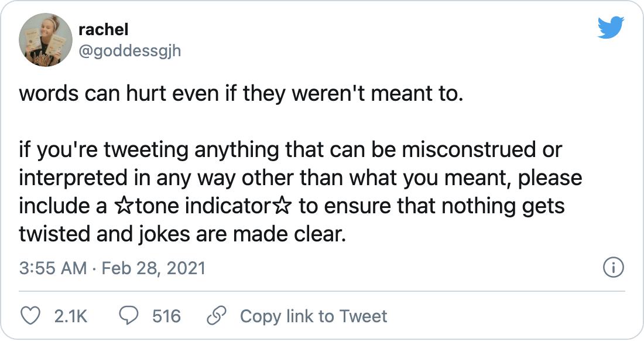
Task: Click the chain link icon
Action: (217, 316)
